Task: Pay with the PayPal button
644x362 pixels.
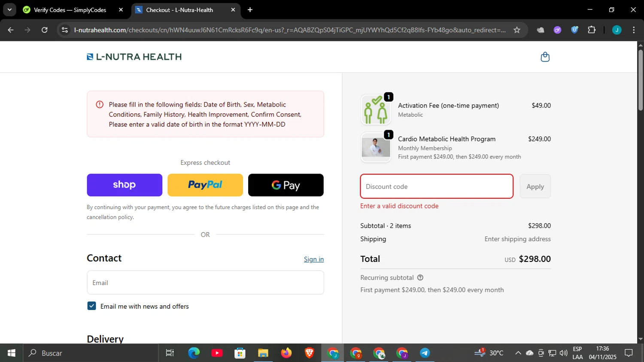Action: [205, 185]
